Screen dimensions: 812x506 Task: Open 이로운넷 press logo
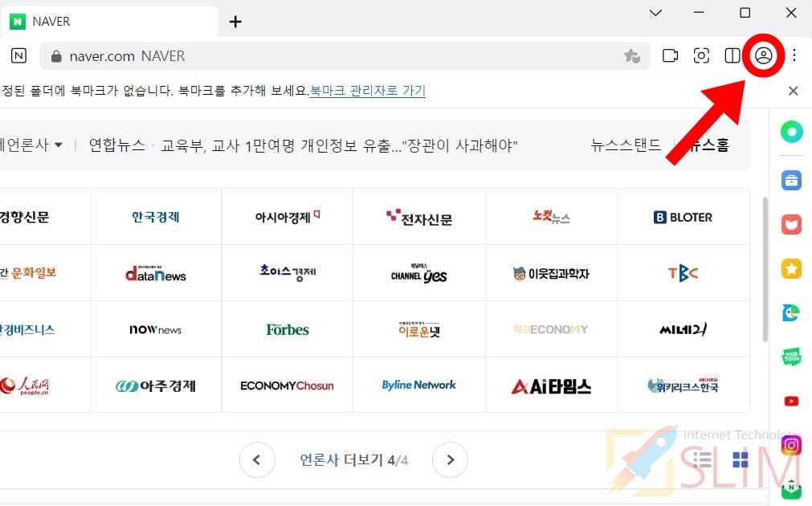(x=419, y=329)
